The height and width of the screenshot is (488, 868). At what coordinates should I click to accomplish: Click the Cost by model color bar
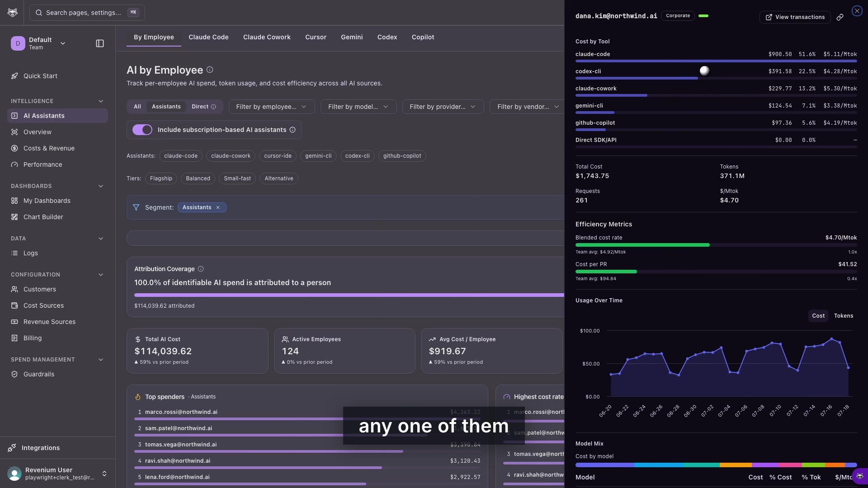[x=716, y=465]
